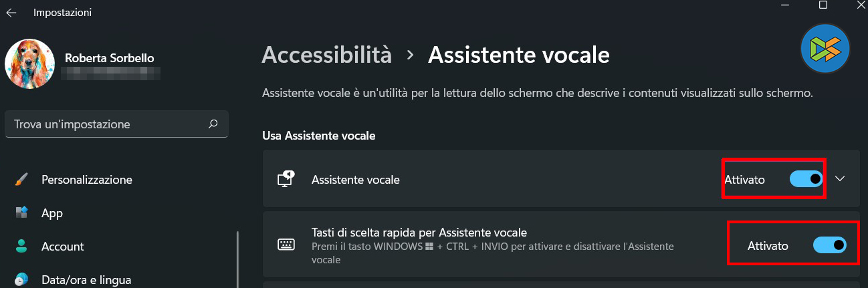
Task: Open the Personalizzazione section
Action: click(86, 179)
